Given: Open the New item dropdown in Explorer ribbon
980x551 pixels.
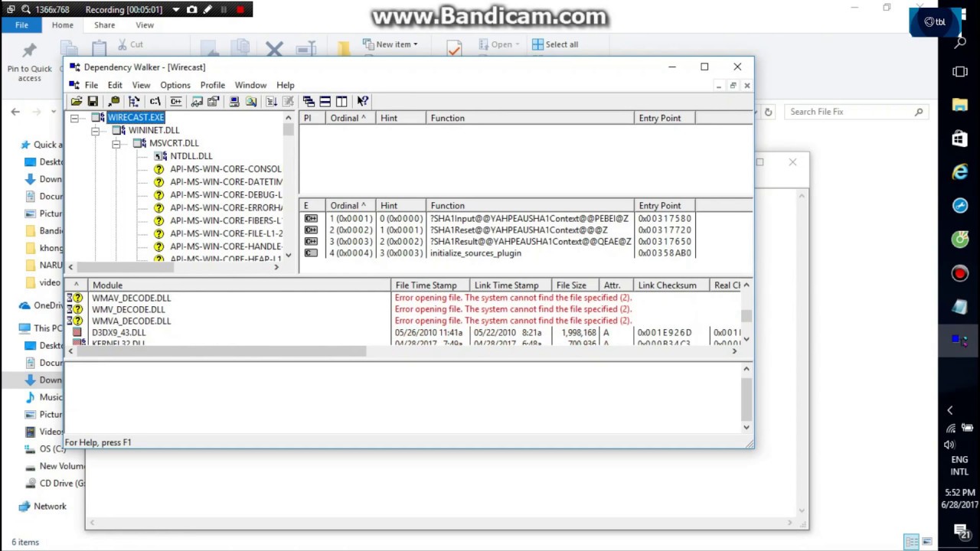Looking at the screenshot, I should [x=390, y=44].
